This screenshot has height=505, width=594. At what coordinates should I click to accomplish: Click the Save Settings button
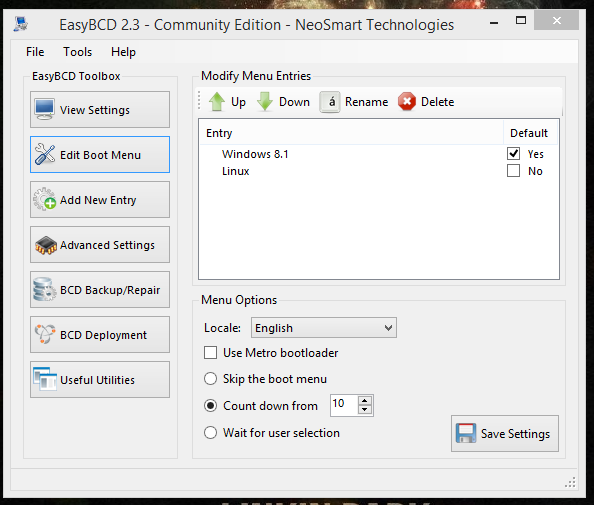(505, 433)
